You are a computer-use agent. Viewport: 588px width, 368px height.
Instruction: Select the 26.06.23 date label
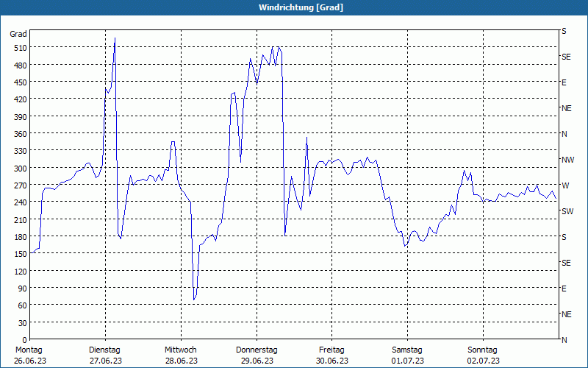point(30,361)
